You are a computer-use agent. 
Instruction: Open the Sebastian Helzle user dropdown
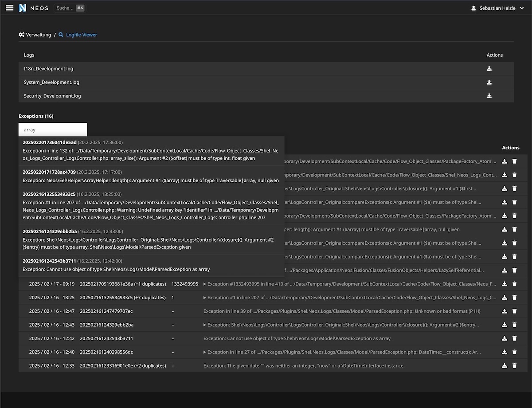(497, 8)
